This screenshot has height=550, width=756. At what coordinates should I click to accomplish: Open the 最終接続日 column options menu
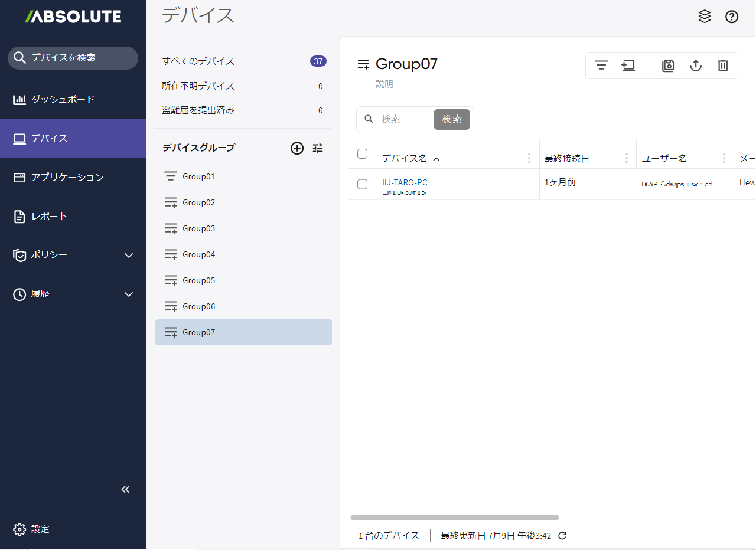click(x=626, y=158)
